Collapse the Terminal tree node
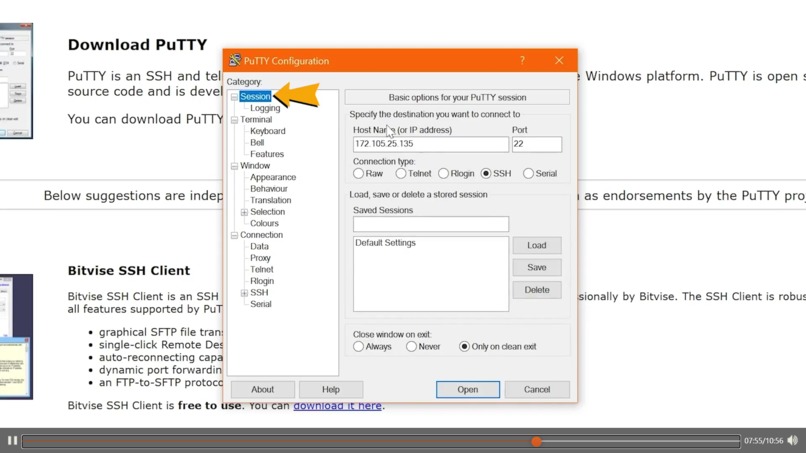806x453 pixels. click(x=234, y=120)
